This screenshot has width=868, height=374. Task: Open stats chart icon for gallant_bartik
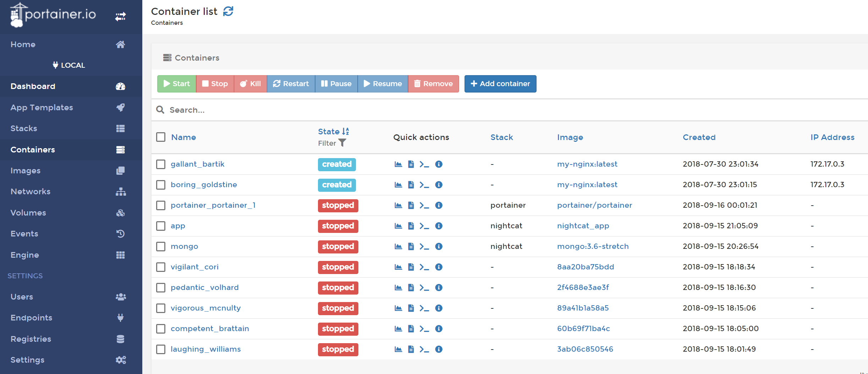click(398, 164)
